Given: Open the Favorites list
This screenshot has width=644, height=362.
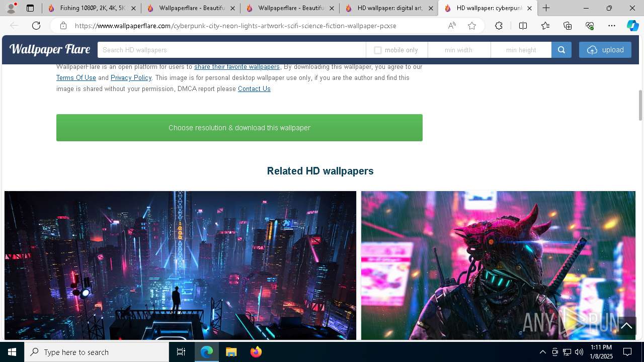Looking at the screenshot, I should coord(545,26).
